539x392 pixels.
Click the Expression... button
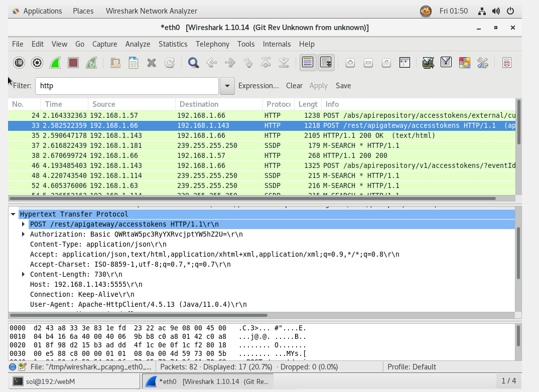tap(258, 86)
